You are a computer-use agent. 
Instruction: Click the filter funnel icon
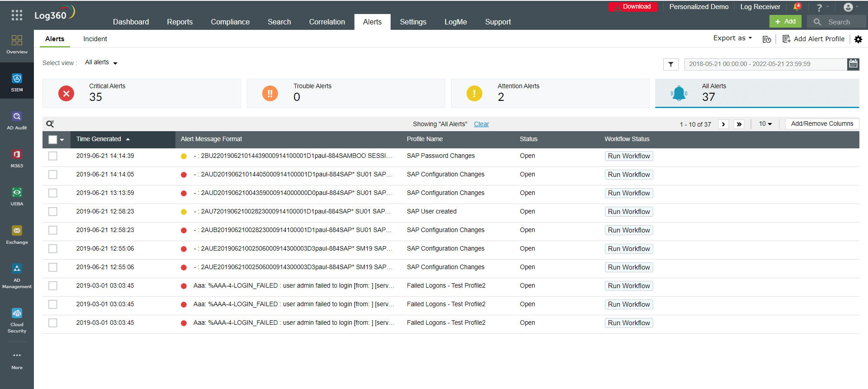(x=671, y=64)
